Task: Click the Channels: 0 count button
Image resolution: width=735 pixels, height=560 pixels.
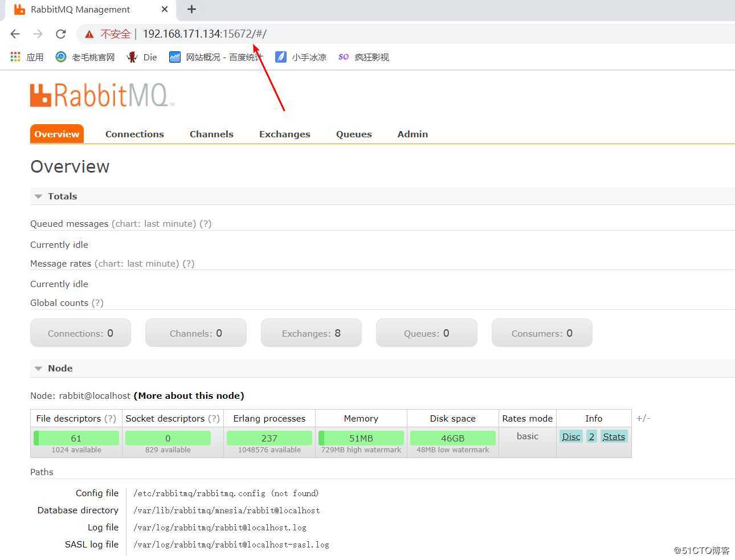Action: click(196, 333)
